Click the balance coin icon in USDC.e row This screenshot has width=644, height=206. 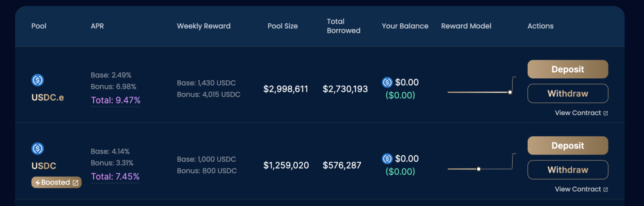[x=387, y=82]
